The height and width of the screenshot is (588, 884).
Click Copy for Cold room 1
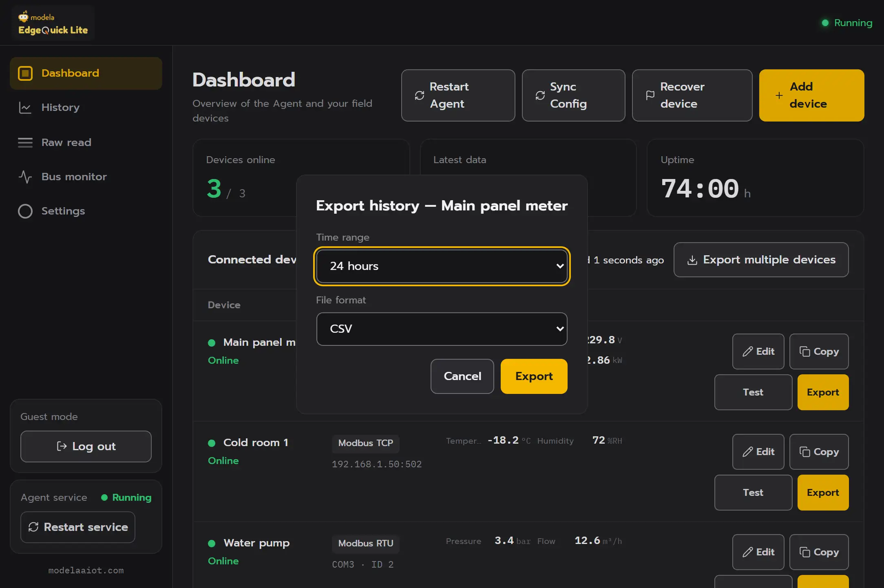819,452
